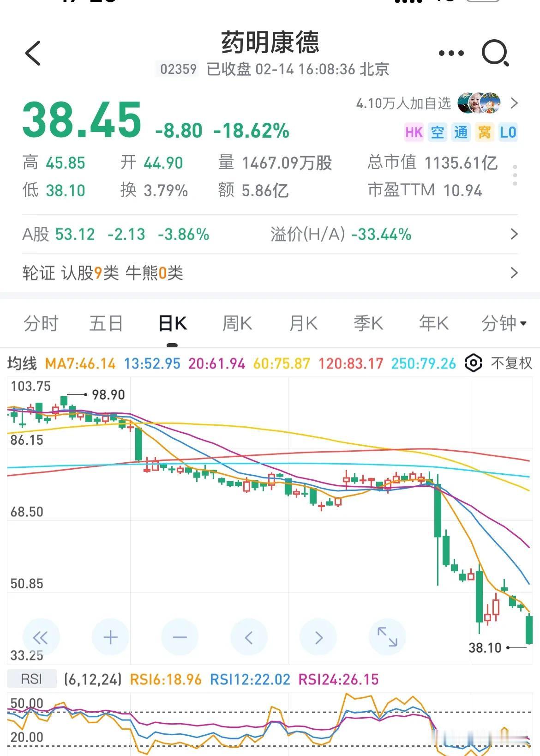The height and width of the screenshot is (756, 540).
Task: Tap the 通 Stock Connect tag
Action: pos(461,133)
